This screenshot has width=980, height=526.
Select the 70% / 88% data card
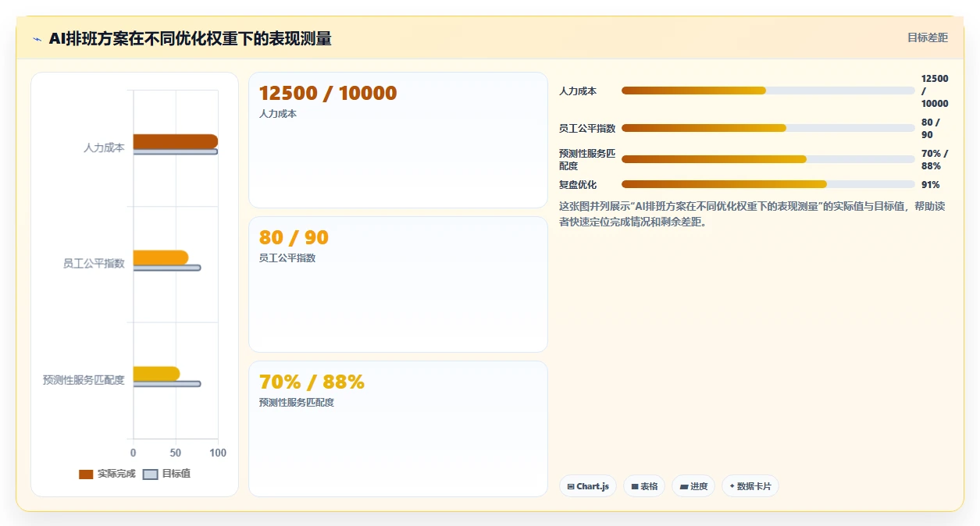pyautogui.click(x=398, y=429)
